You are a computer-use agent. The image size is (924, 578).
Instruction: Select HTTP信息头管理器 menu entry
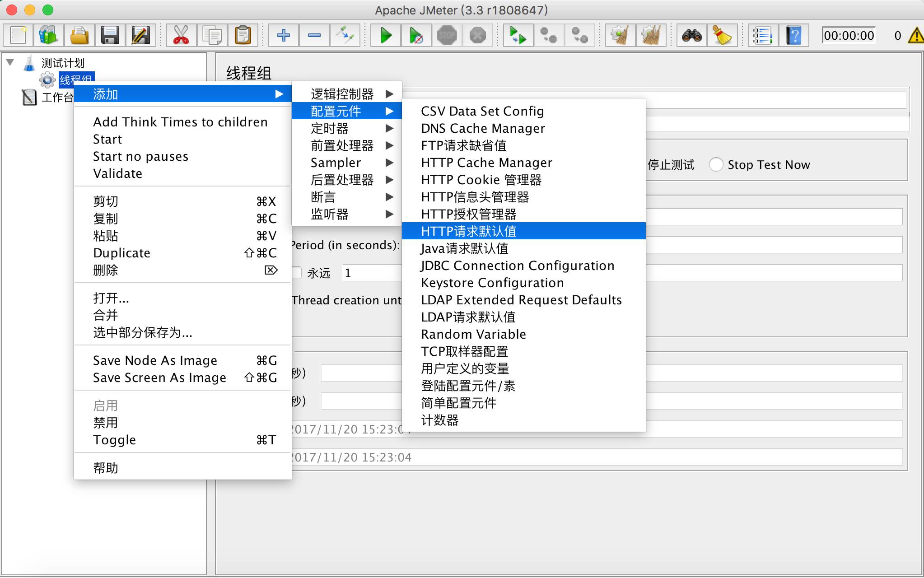point(523,197)
